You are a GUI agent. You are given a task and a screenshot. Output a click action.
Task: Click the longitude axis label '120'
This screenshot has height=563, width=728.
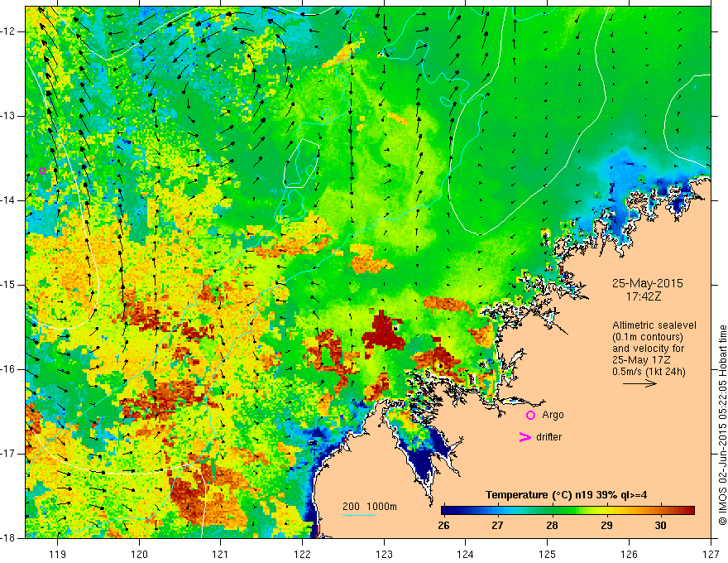tap(139, 554)
